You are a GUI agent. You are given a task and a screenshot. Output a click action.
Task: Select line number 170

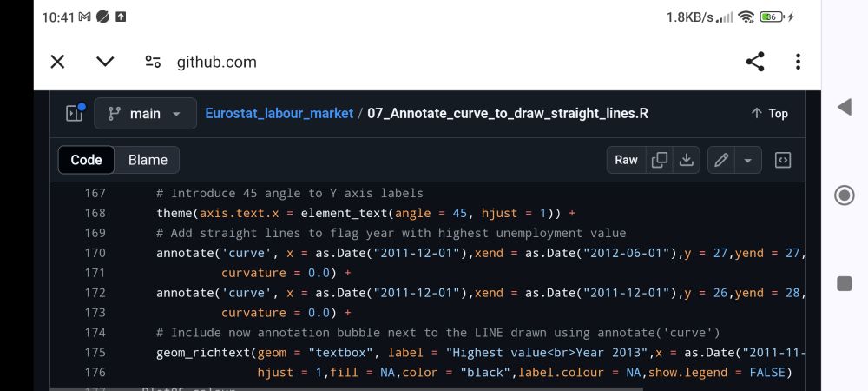(x=95, y=253)
